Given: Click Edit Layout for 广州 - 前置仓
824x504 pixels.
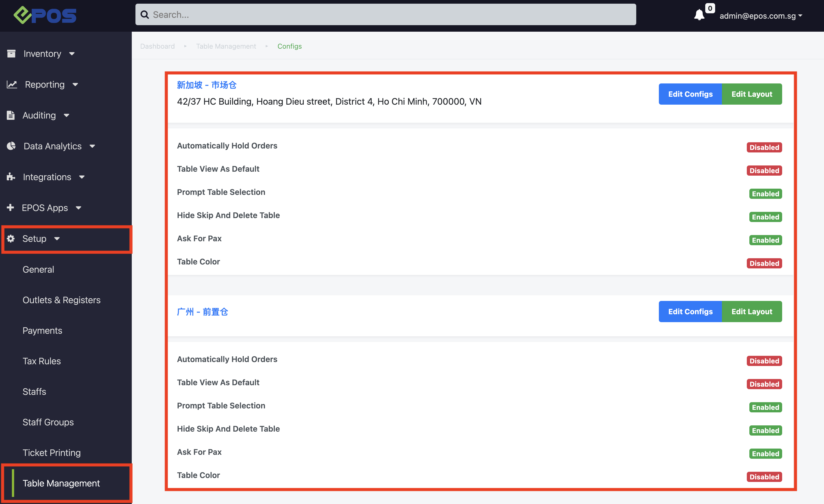Looking at the screenshot, I should click(x=752, y=311).
